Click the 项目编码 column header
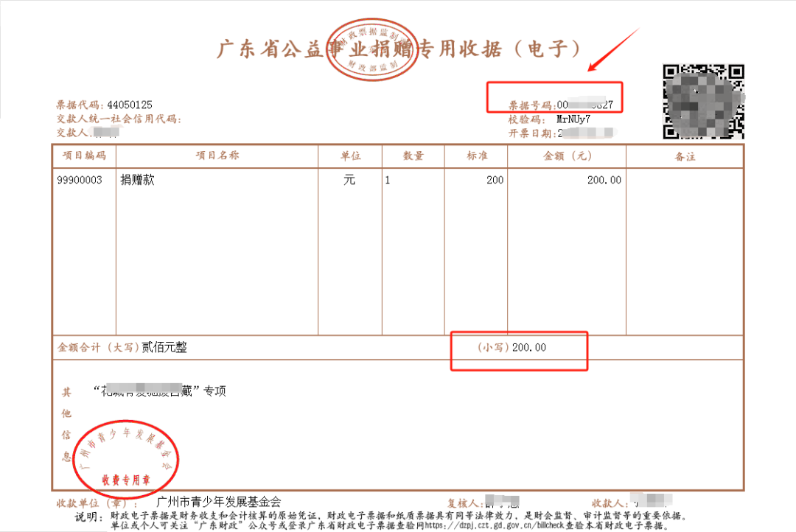 [84, 156]
